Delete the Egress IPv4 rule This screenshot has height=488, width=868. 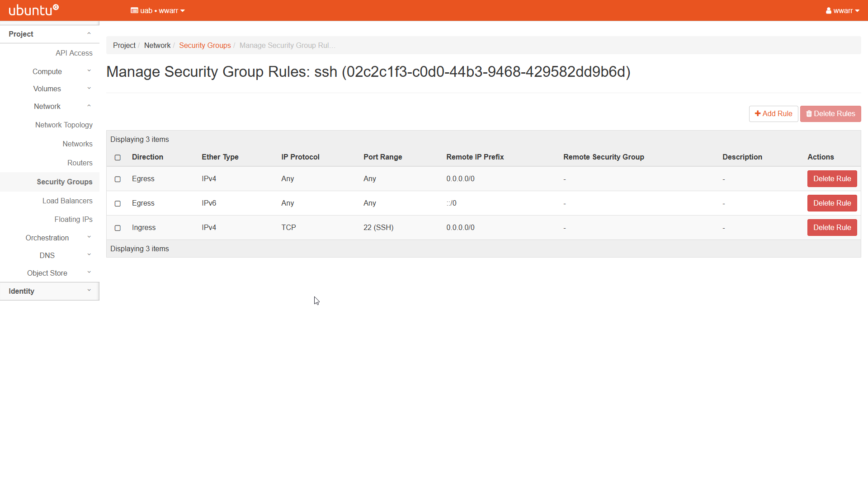832,178
